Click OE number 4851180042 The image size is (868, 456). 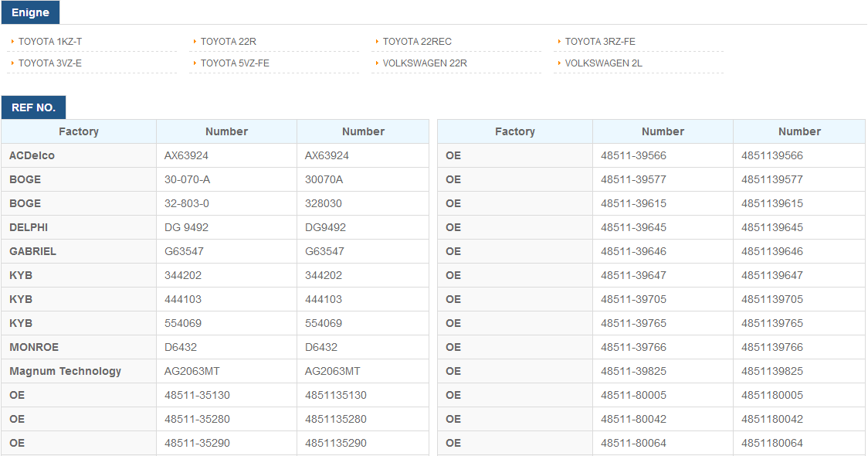798,419
